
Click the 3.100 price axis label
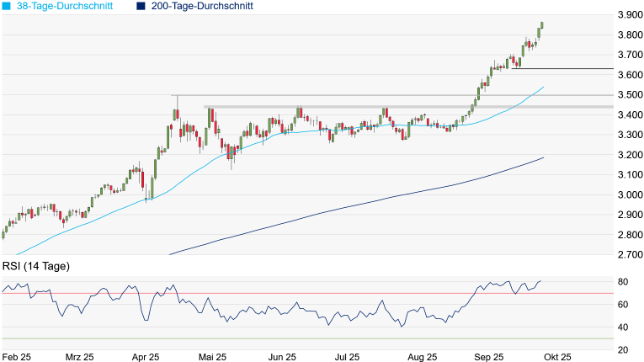click(x=630, y=174)
